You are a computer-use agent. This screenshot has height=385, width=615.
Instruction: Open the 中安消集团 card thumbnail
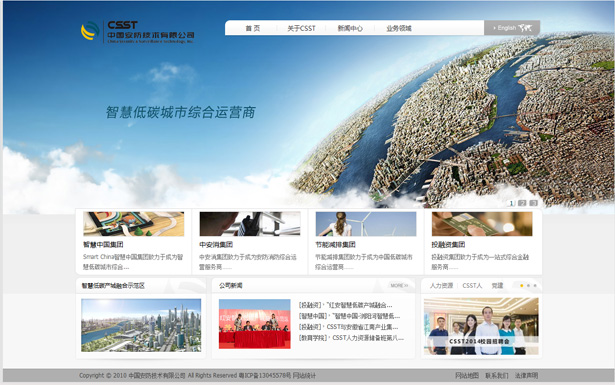click(x=250, y=224)
